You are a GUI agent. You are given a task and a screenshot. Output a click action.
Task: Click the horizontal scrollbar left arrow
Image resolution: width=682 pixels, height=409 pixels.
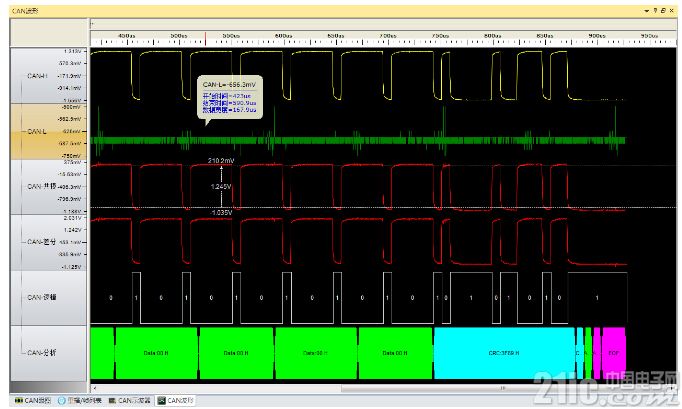coord(95,388)
